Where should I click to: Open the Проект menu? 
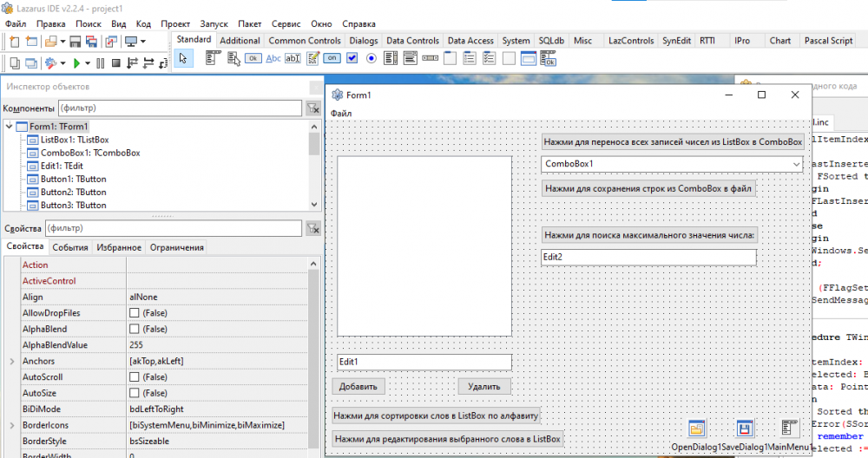[175, 23]
